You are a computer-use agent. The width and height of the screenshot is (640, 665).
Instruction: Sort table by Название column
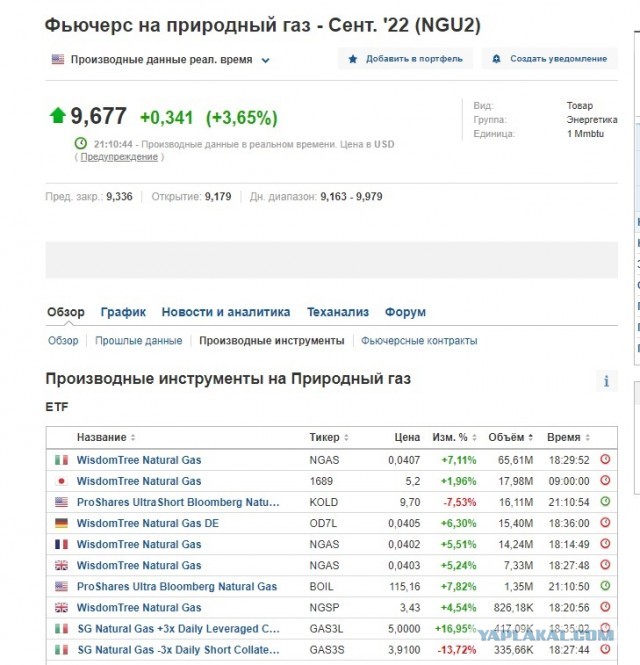coord(106,437)
